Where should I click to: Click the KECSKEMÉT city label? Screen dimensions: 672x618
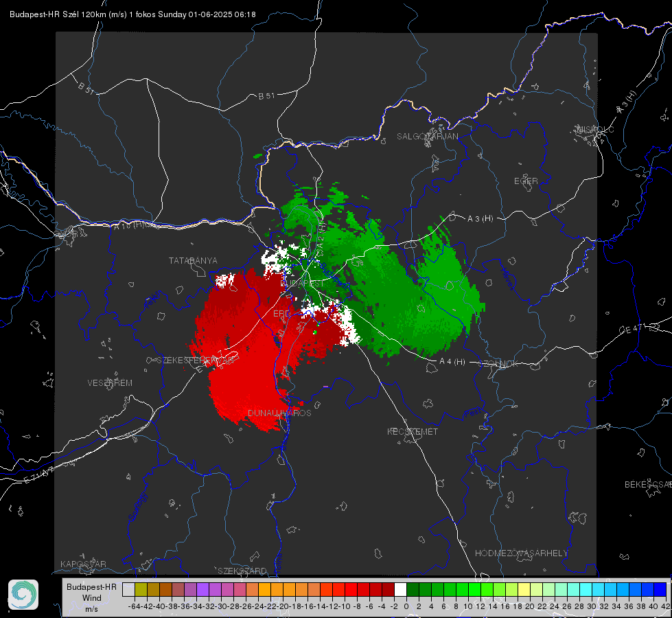(413, 431)
